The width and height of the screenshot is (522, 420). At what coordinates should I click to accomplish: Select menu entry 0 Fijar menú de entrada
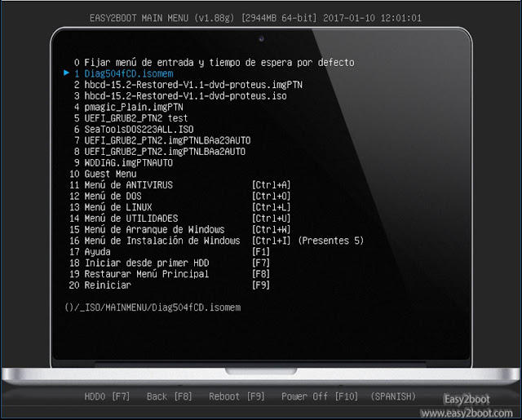[214, 63]
